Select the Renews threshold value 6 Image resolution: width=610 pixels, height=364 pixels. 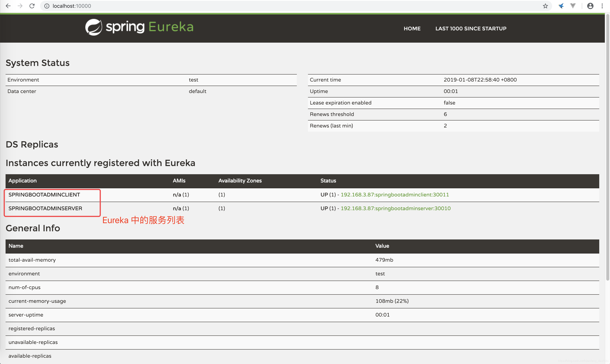click(x=445, y=114)
